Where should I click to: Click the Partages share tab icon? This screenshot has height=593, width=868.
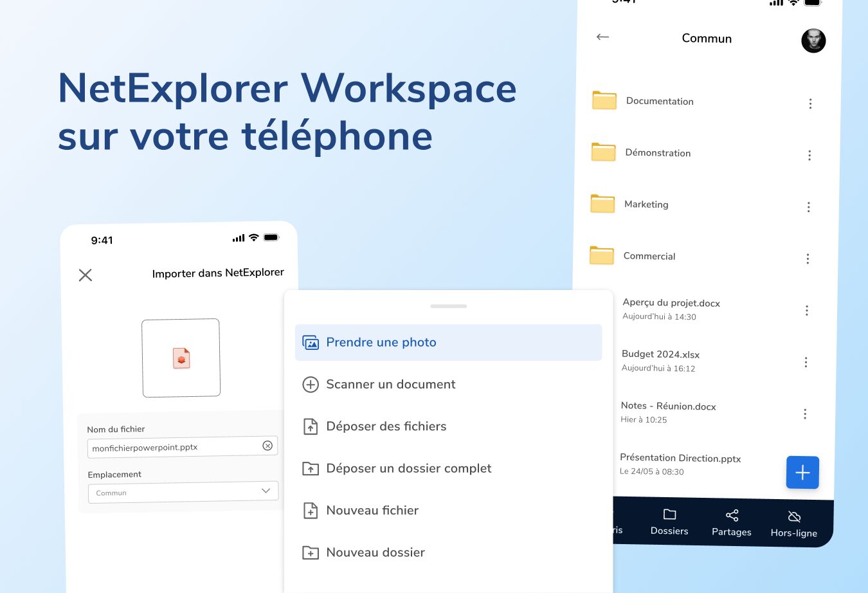(x=732, y=515)
